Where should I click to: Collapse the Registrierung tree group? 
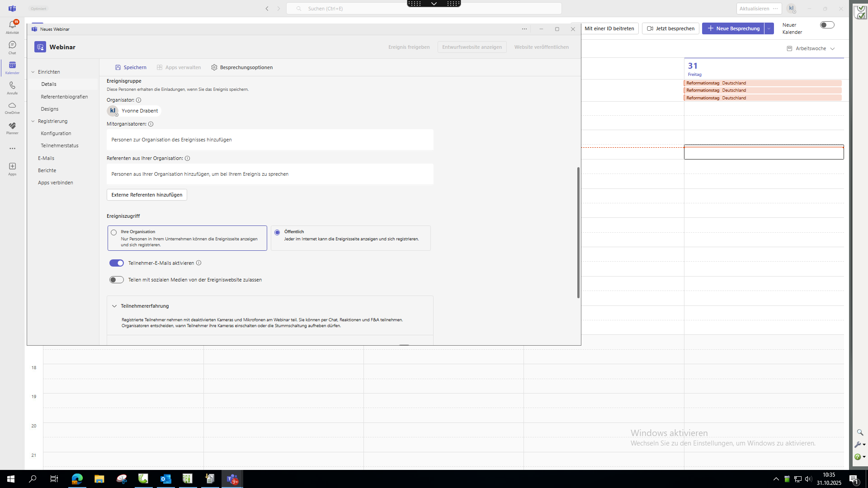tap(33, 121)
